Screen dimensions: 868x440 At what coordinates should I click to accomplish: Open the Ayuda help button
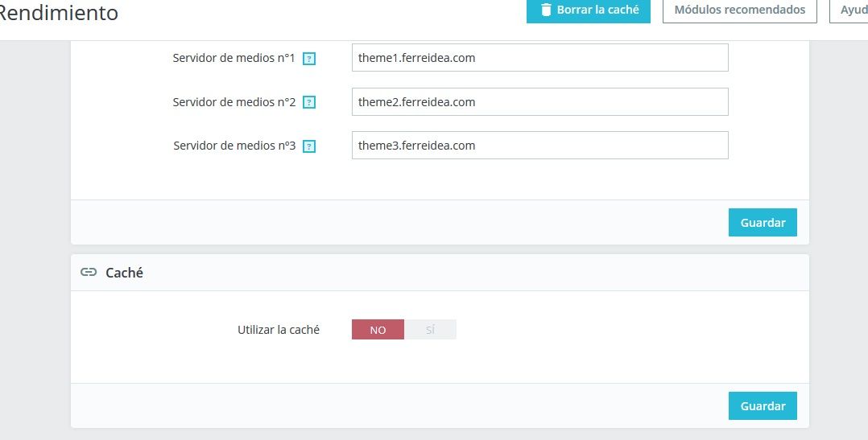(x=849, y=10)
